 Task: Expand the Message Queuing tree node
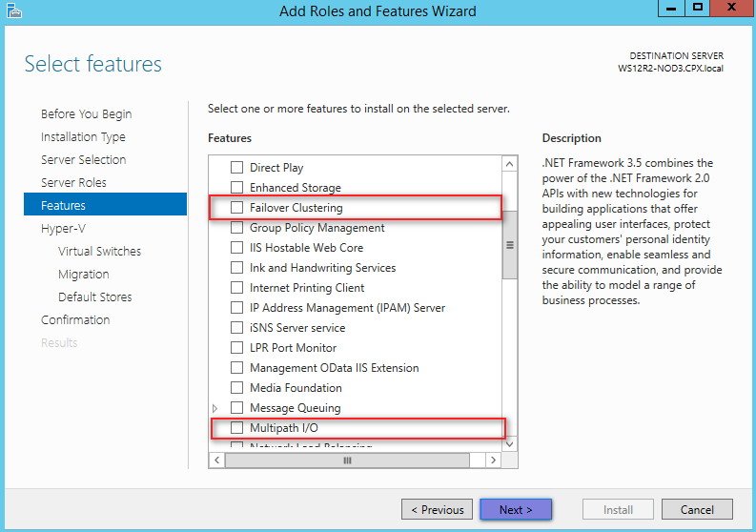coord(215,408)
